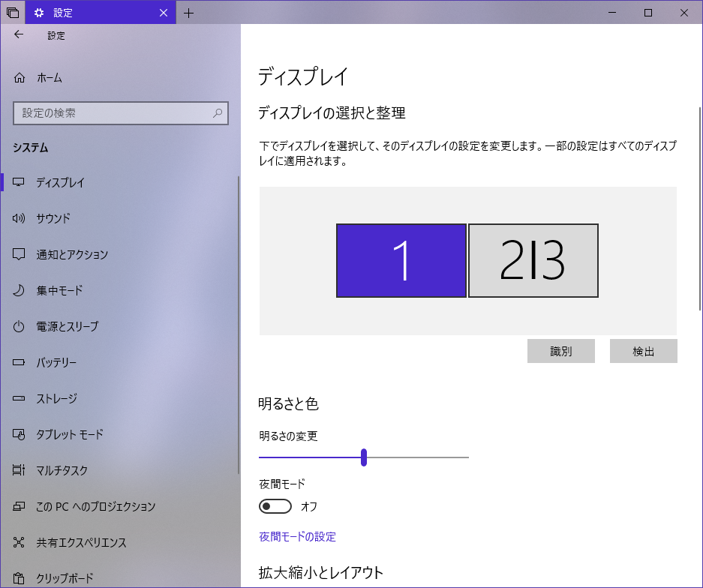Viewport: 703px width, 588px height.
Task: Minimize the settings window
Action: click(612, 13)
